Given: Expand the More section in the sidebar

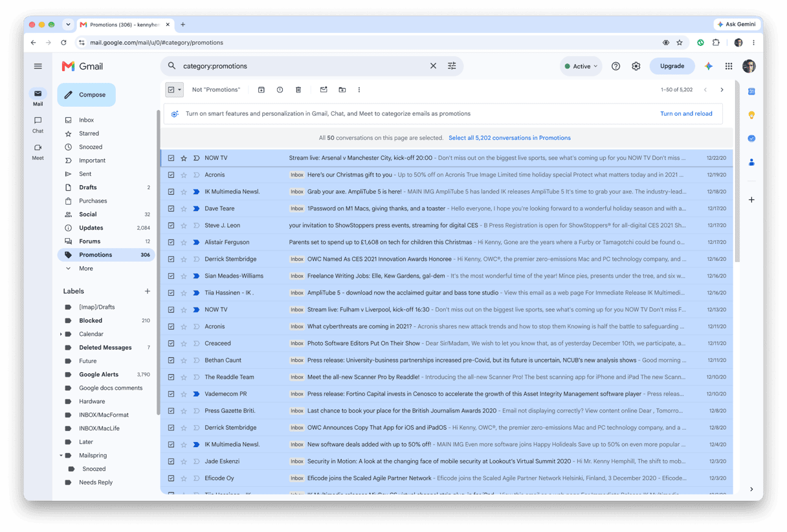Looking at the screenshot, I should [86, 269].
